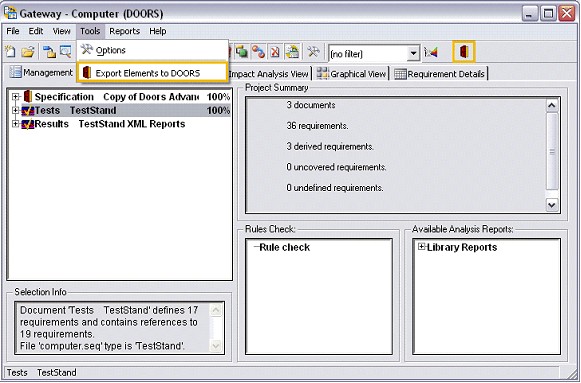Screen dimensions: 581x383
Task: Open the Edit menu
Action: (36, 31)
